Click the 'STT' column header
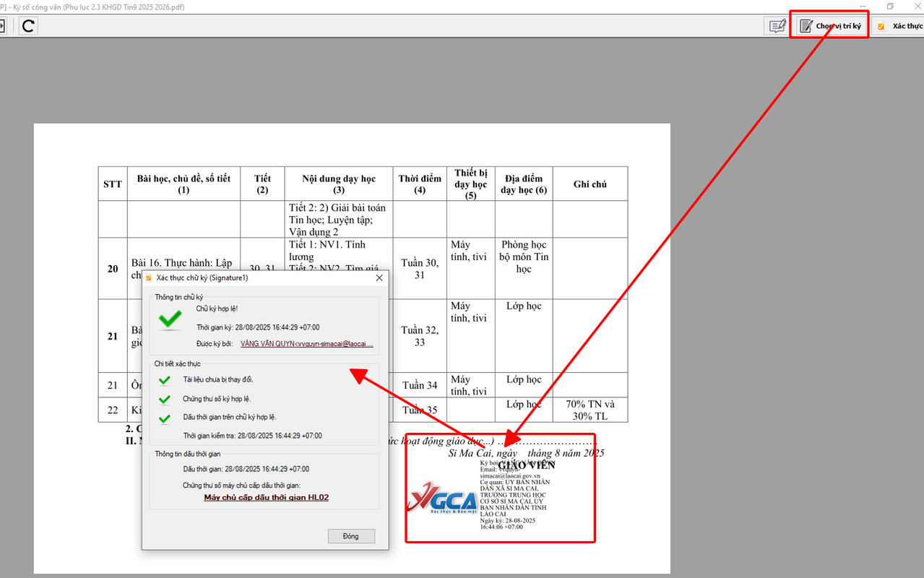The height and width of the screenshot is (578, 924). click(113, 184)
